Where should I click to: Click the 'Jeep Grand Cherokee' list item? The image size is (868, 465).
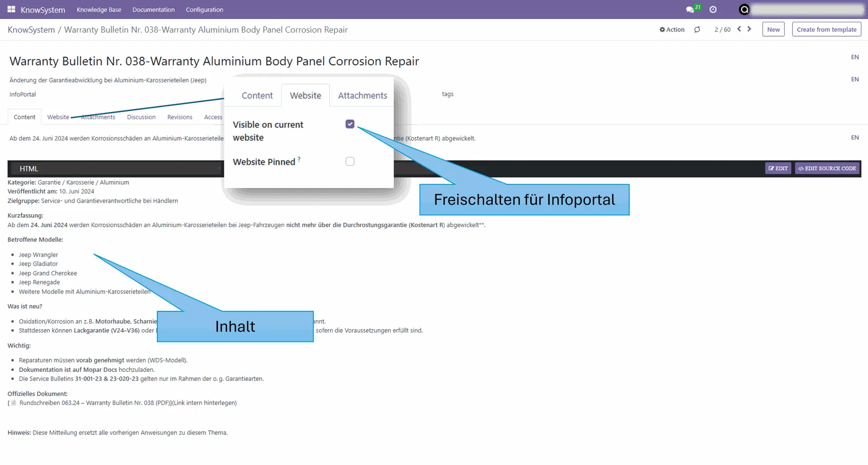pos(48,273)
